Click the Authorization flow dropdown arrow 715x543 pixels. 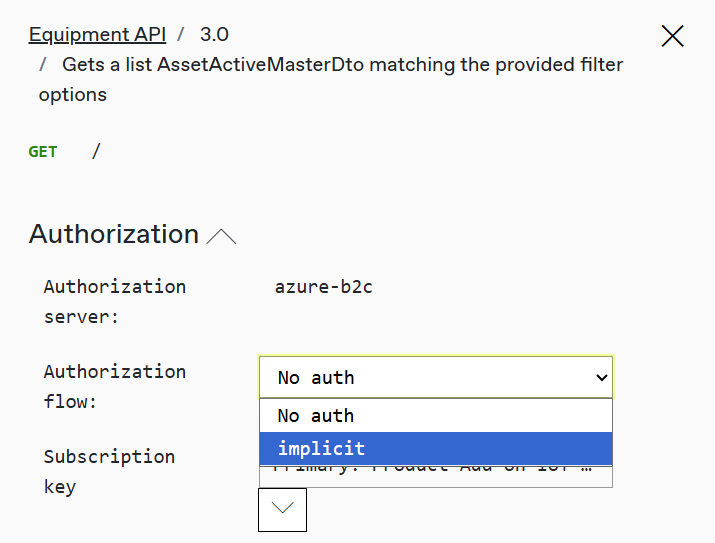pyautogui.click(x=601, y=378)
